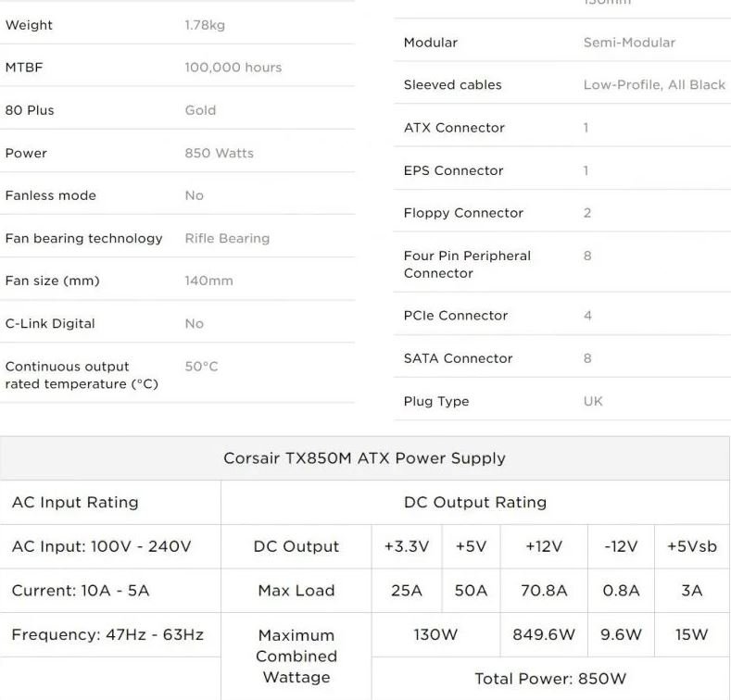
Task: Click the Plug Type label
Action: pyautogui.click(x=436, y=402)
